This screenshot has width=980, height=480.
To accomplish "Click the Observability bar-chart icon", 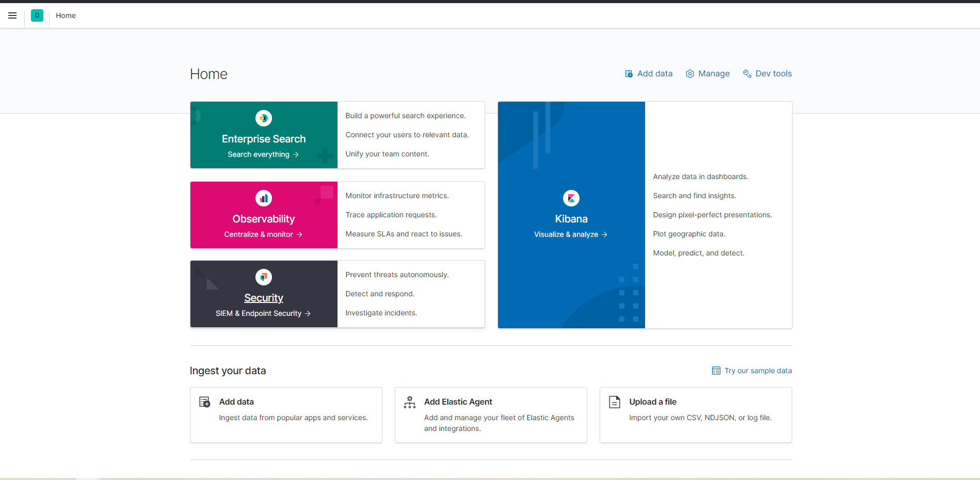I will pyautogui.click(x=263, y=198).
